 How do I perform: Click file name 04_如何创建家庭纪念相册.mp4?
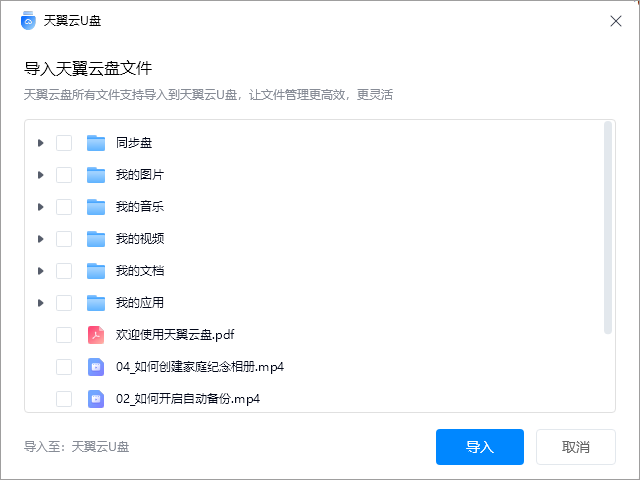(200, 367)
